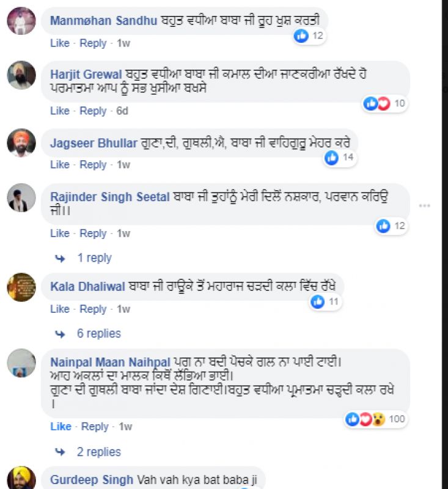Like Manmohan Sandhu's comment

59,43
